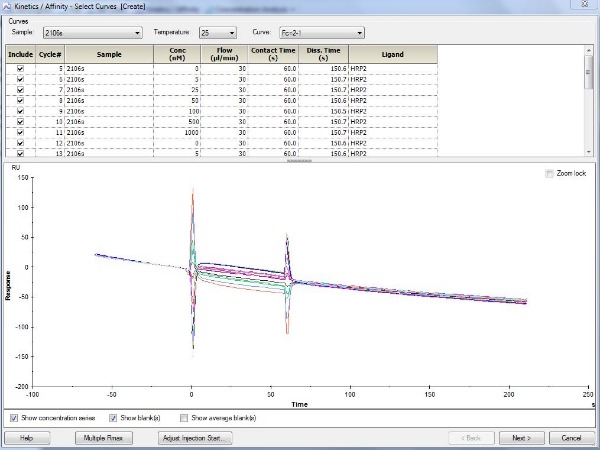The height and width of the screenshot is (450, 600).
Task: Click Adjust Injection Start button
Action: [x=195, y=438]
